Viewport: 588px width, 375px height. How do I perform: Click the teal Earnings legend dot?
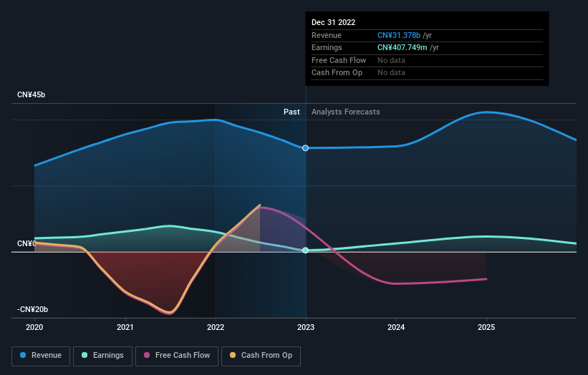(x=85, y=355)
